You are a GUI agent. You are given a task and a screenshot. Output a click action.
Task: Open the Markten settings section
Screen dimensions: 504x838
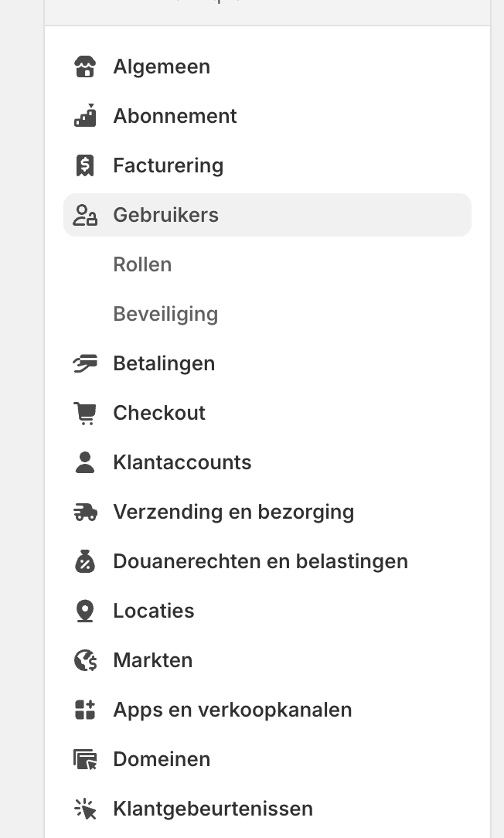(153, 660)
